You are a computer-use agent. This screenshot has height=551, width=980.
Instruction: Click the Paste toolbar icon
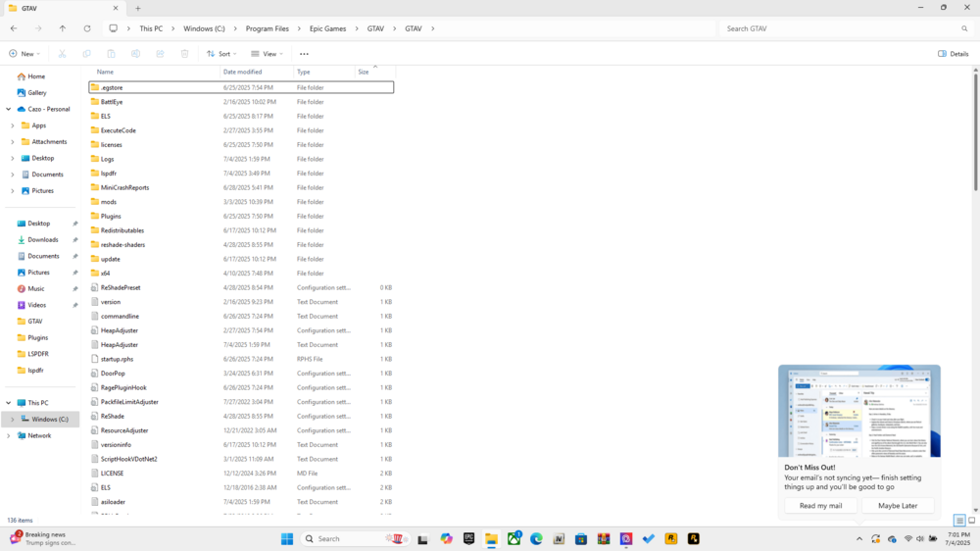[112, 54]
